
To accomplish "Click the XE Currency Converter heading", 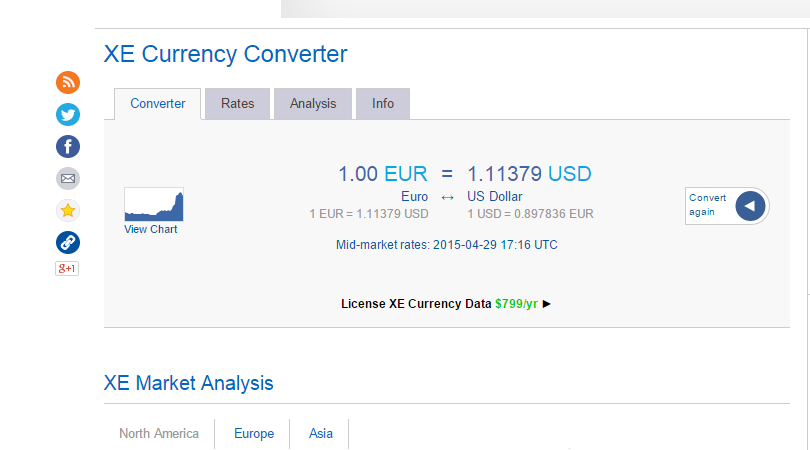I will (226, 54).
